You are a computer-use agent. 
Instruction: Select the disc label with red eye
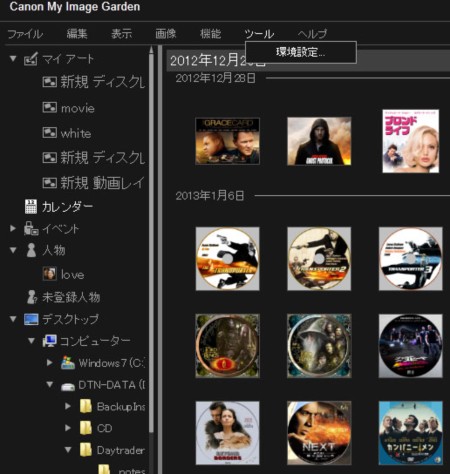(228, 346)
